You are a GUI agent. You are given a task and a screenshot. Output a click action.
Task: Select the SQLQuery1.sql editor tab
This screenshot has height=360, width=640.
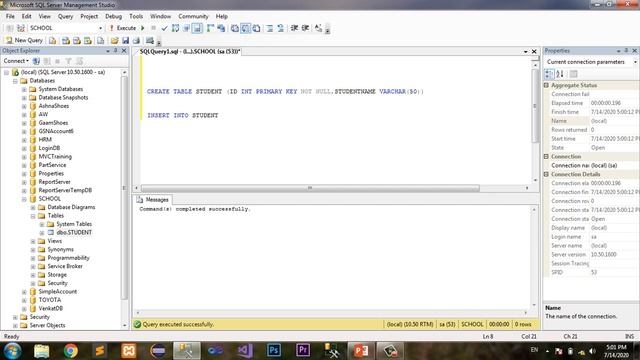[190, 51]
